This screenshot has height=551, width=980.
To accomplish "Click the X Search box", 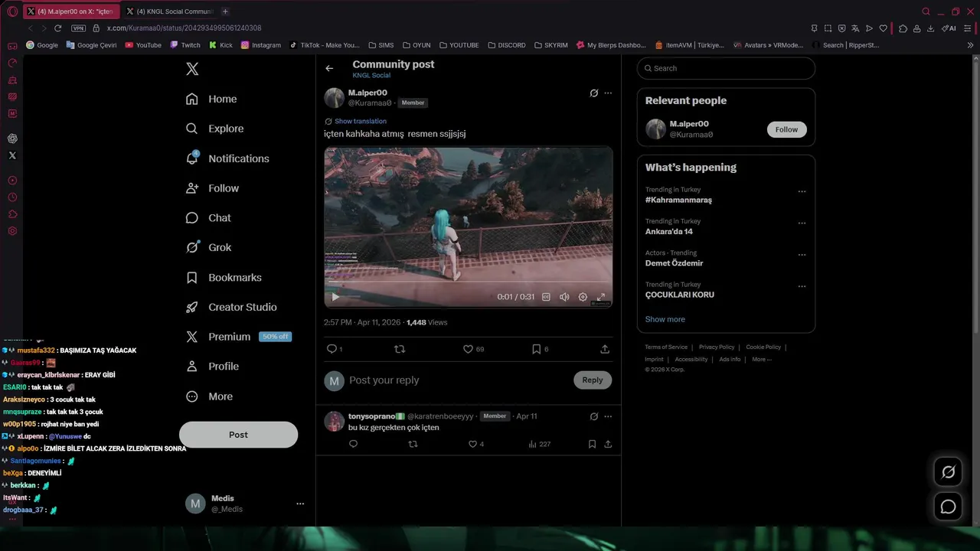I will (726, 68).
